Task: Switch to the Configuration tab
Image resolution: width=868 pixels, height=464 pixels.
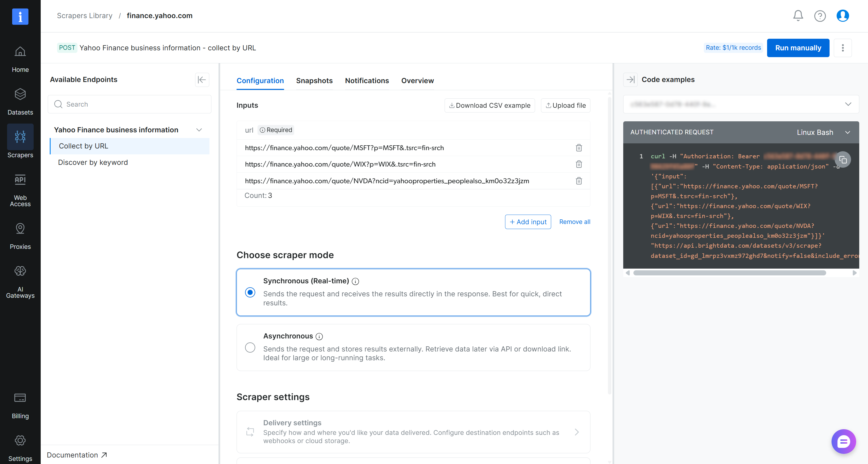Action: (x=260, y=81)
